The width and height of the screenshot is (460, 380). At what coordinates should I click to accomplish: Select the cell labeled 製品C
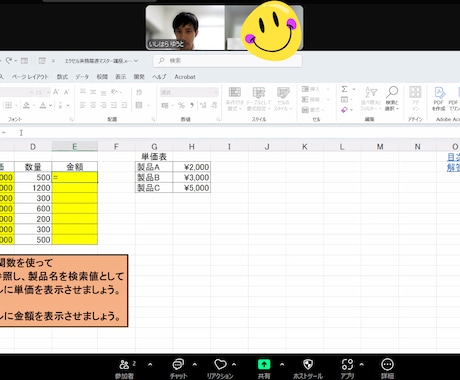154,188
